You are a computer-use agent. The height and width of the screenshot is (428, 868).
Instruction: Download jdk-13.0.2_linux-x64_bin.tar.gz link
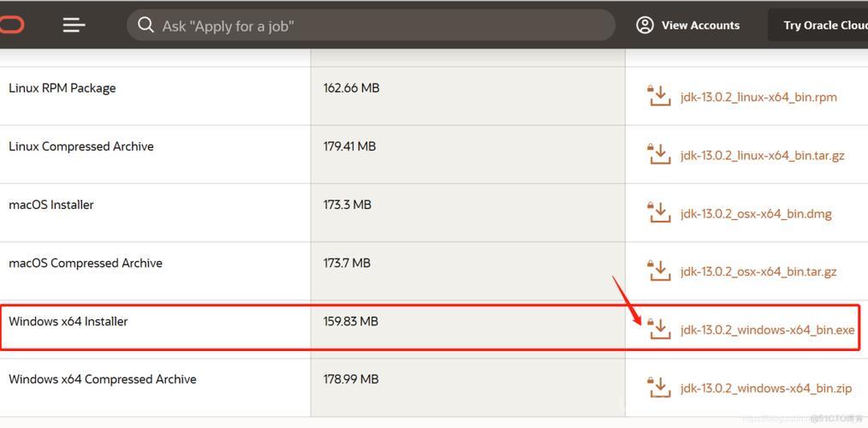(x=762, y=156)
